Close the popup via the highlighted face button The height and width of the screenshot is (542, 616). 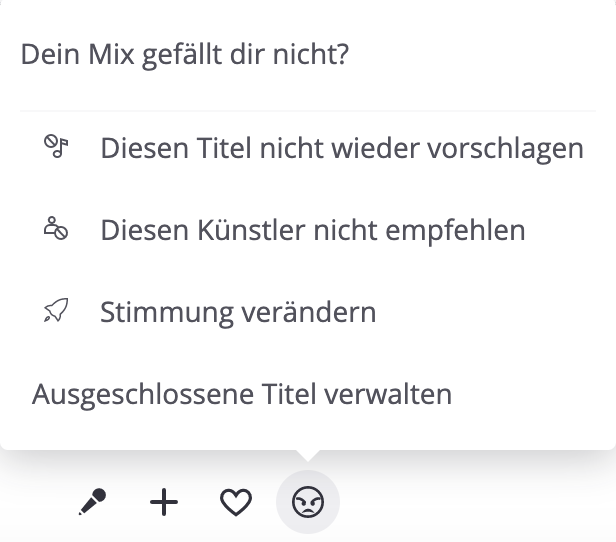point(308,502)
